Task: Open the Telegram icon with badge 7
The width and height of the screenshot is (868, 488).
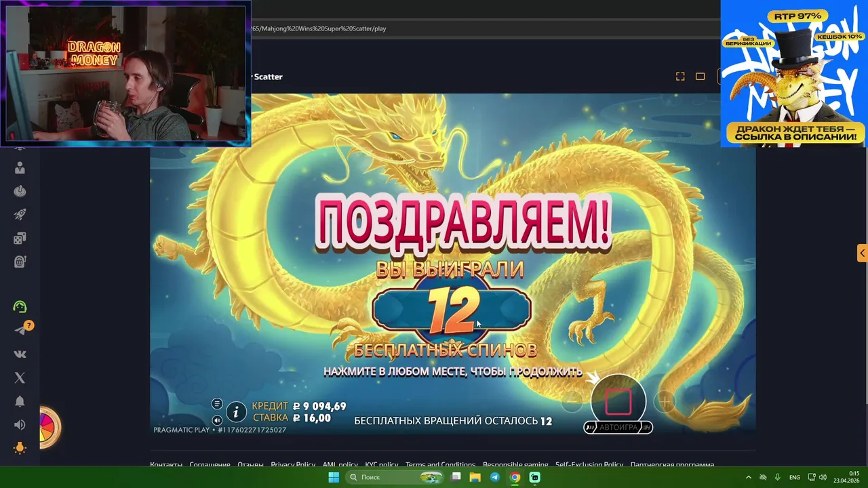Action: click(21, 330)
